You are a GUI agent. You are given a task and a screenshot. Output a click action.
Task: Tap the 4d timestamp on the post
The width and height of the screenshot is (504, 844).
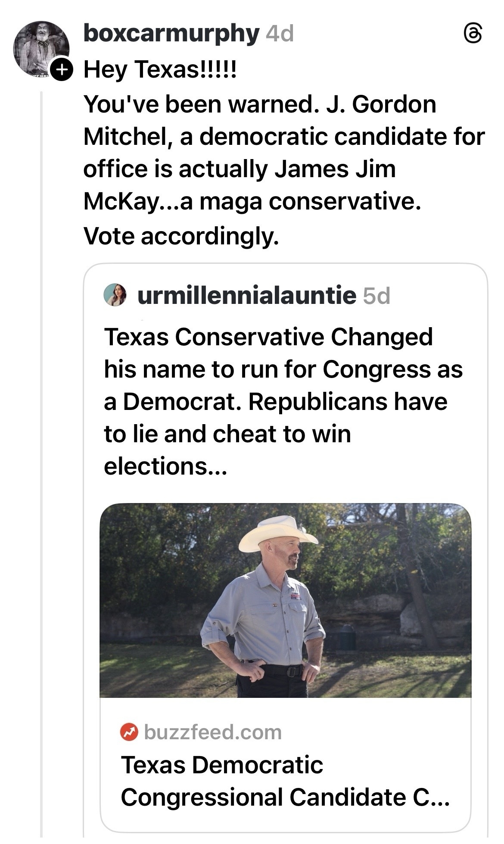[x=280, y=33]
